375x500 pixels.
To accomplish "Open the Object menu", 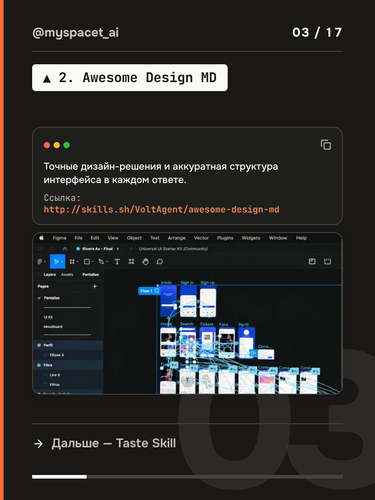I will pyautogui.click(x=134, y=238).
